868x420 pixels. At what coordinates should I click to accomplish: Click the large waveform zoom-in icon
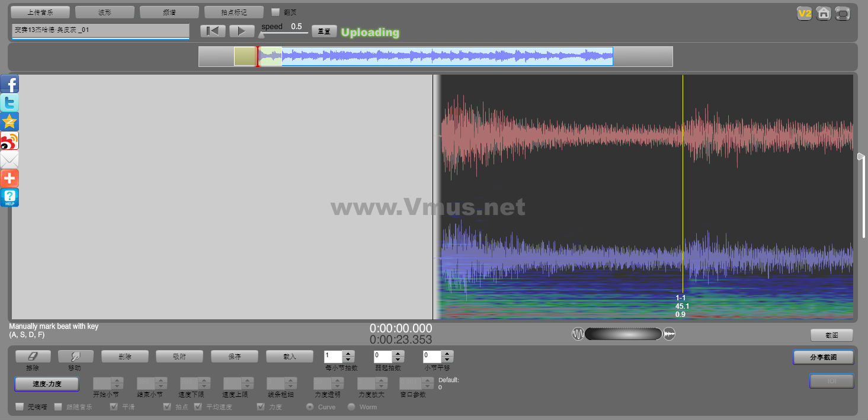click(x=670, y=334)
